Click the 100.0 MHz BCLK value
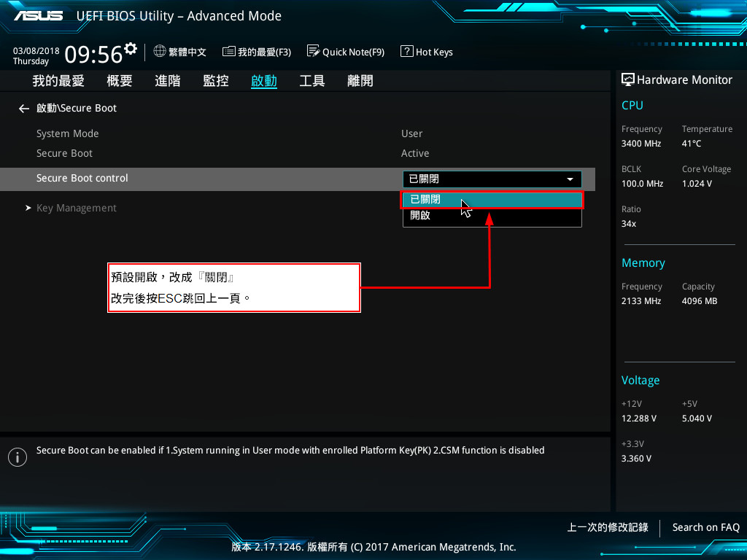Image resolution: width=747 pixels, height=560 pixels. tap(642, 183)
